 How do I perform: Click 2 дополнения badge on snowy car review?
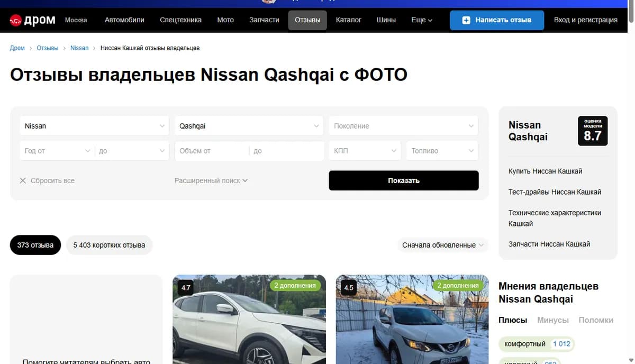(458, 285)
